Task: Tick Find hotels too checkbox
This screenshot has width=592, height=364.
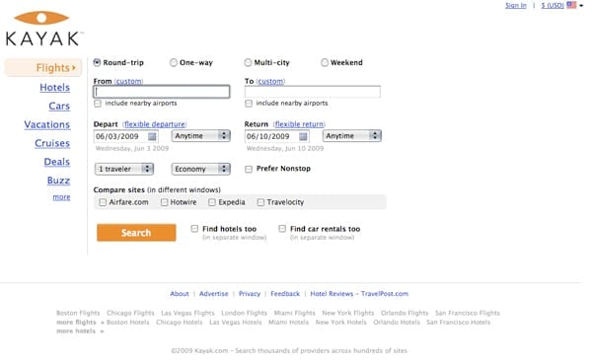Action: 194,229
